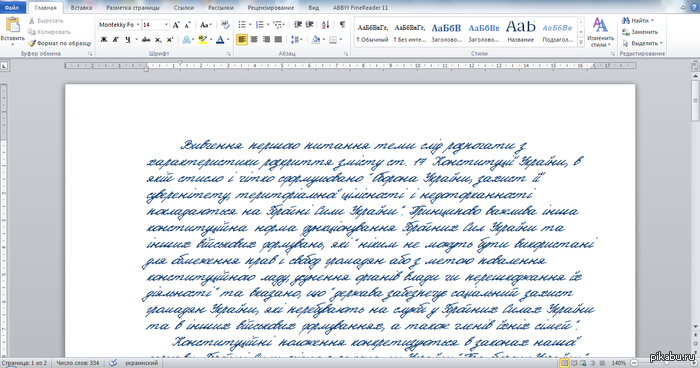Click the tab selector at ruler corner
Viewport: 700px width, 368px height.
pos(4,66)
